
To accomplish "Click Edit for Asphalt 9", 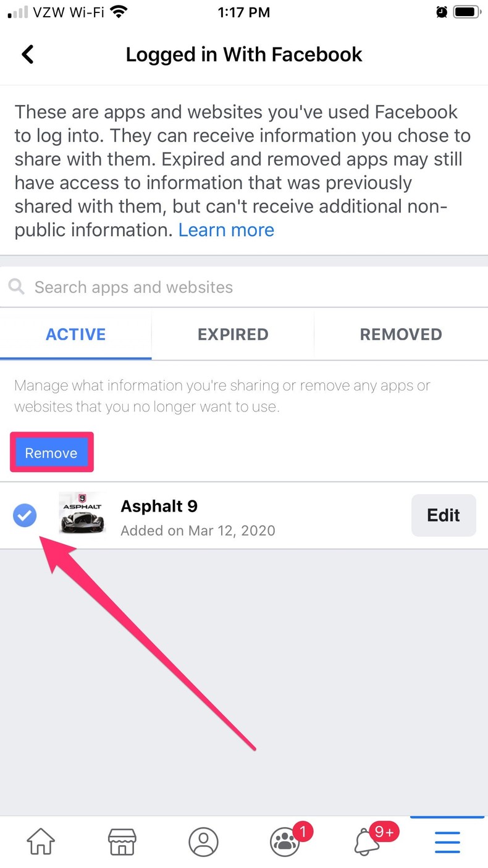I will [444, 515].
